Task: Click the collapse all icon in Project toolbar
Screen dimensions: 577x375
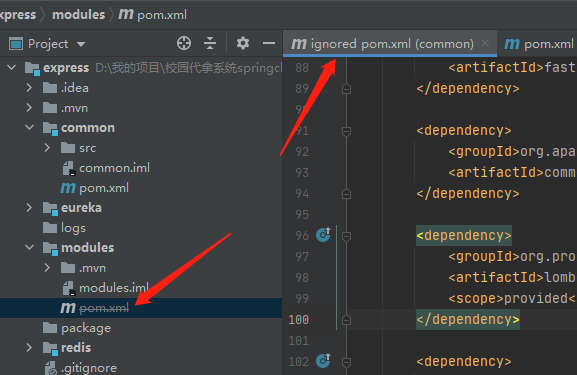Action: click(x=210, y=43)
